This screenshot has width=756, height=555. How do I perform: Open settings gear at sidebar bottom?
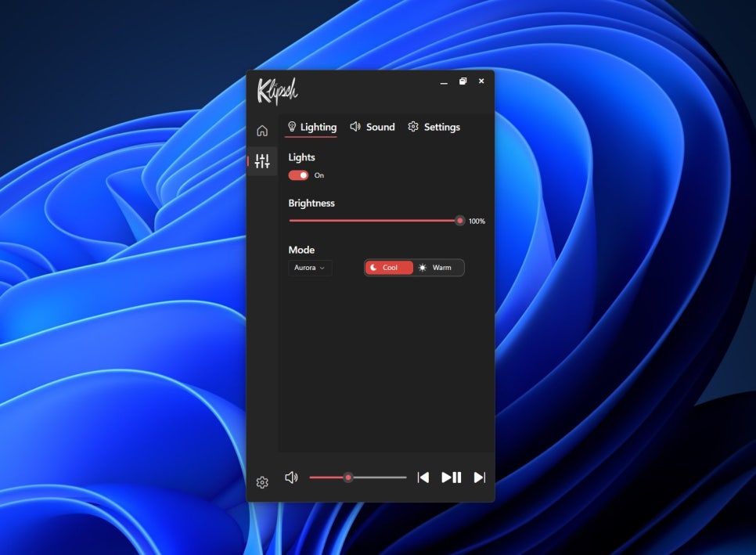262,482
